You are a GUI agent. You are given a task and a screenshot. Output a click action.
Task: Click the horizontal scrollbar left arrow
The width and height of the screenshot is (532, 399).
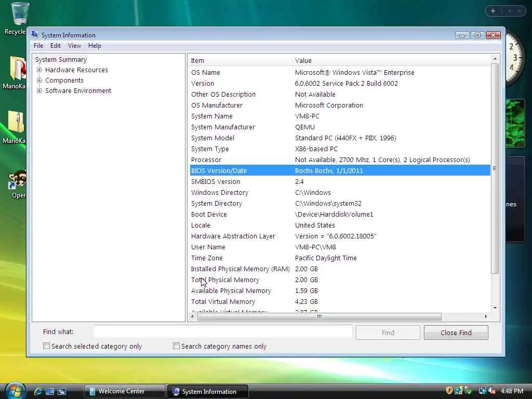193,316
